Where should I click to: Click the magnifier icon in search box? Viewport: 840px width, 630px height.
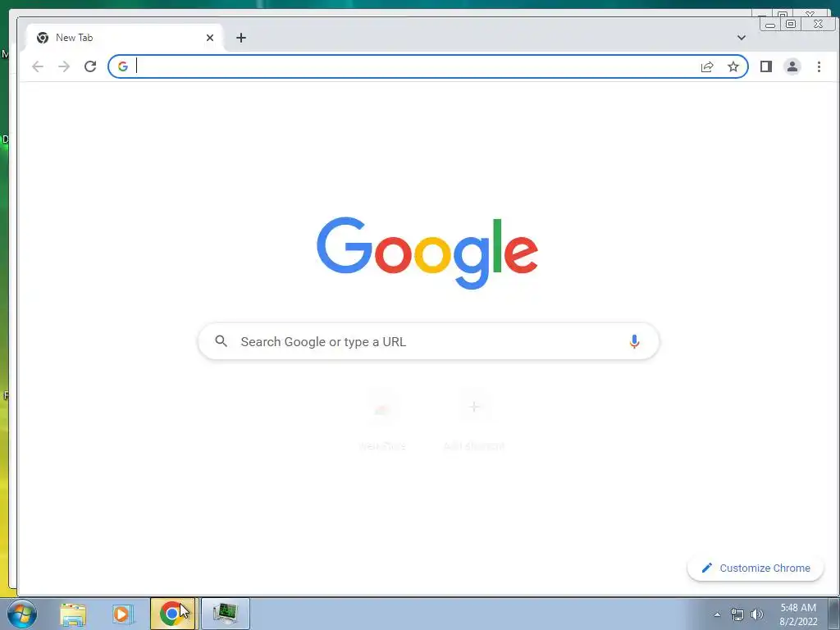coord(221,340)
